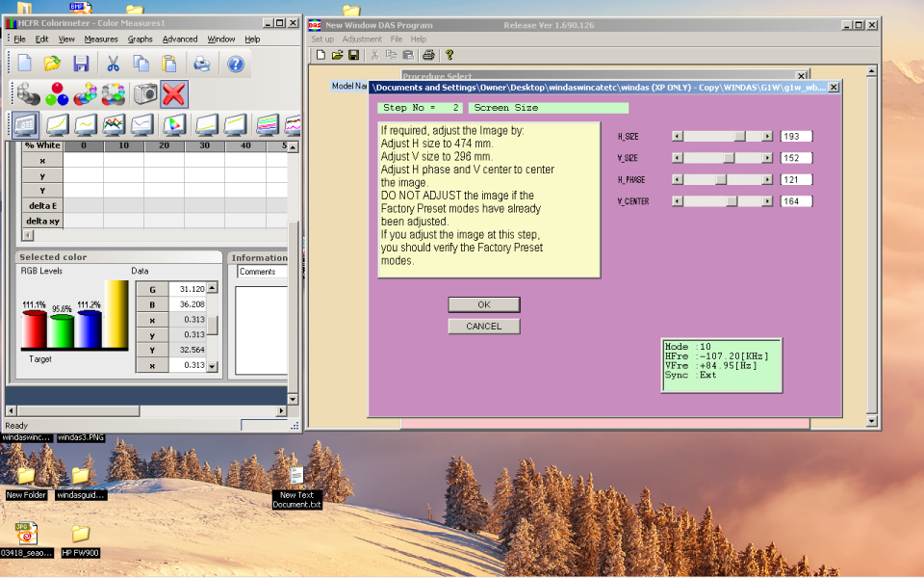Create a new document in HCFR Colorimeter

[25, 64]
